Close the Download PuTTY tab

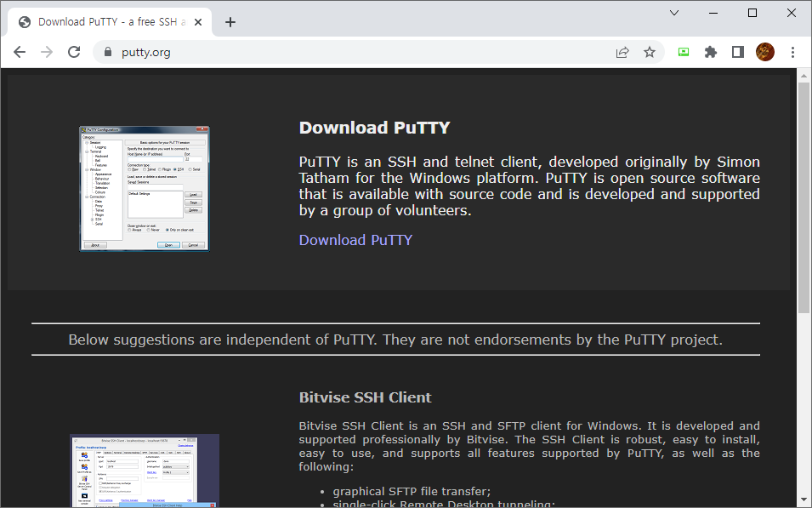198,22
